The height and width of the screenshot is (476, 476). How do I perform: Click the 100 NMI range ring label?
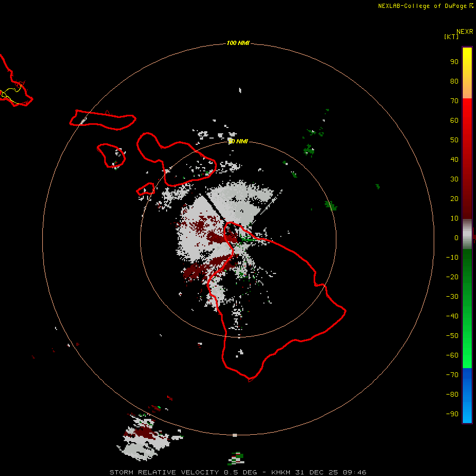[x=238, y=43]
